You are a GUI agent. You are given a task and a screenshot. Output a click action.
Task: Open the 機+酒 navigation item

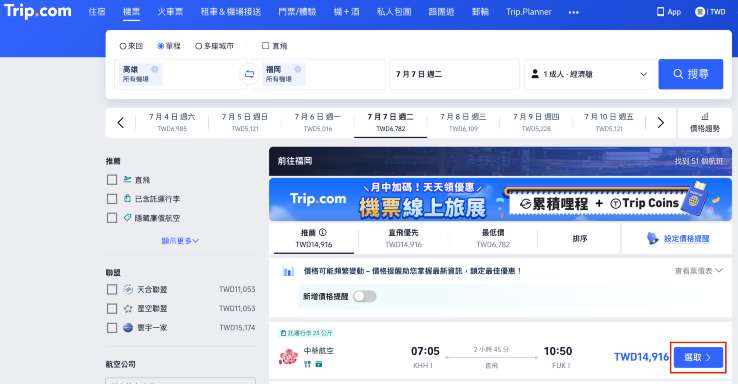[x=346, y=12]
